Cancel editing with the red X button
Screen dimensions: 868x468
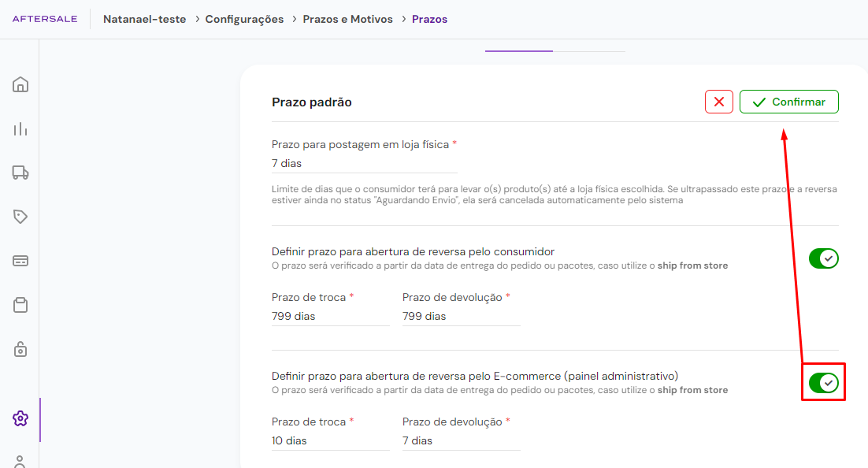coord(719,102)
